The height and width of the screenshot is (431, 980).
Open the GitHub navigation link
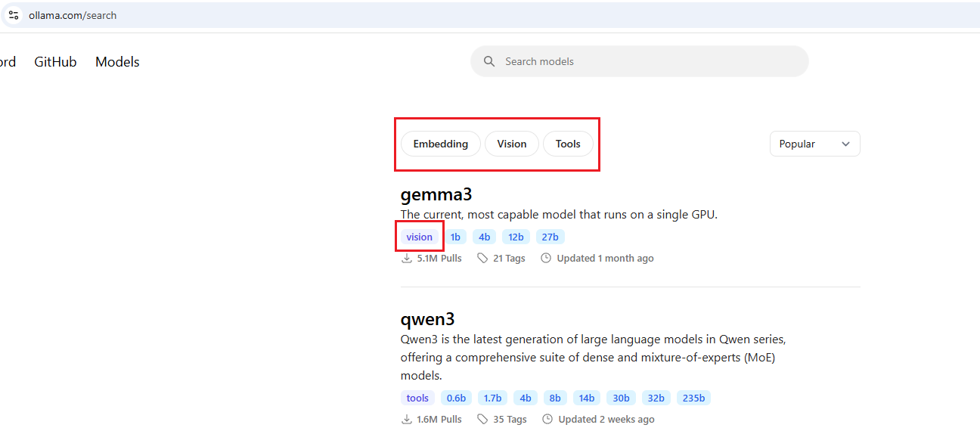pyautogui.click(x=55, y=62)
